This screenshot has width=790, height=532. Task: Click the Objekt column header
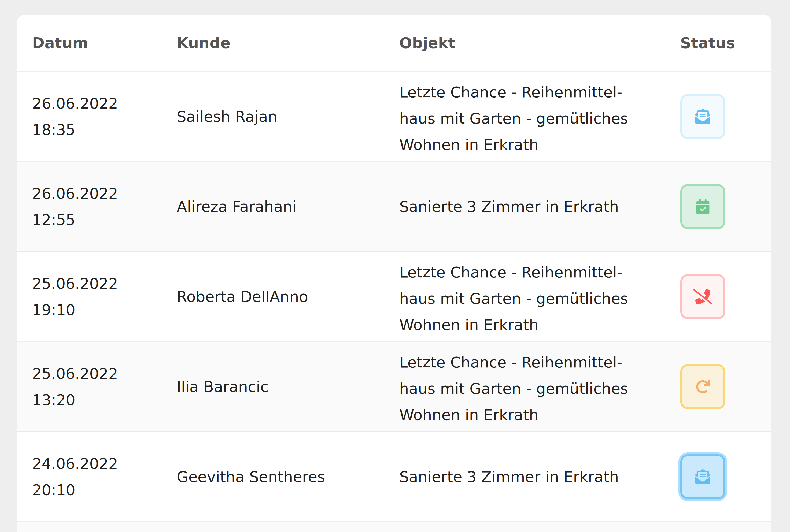[427, 43]
